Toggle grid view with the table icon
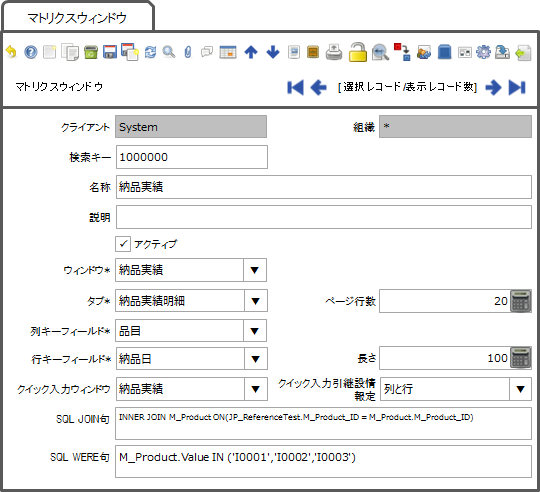This screenshot has width=540, height=492. [228, 52]
